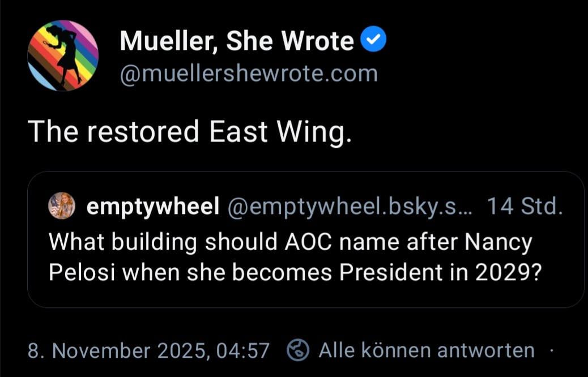
Task: Click the dot after "Alle können antworten"
Action: pos(551,350)
